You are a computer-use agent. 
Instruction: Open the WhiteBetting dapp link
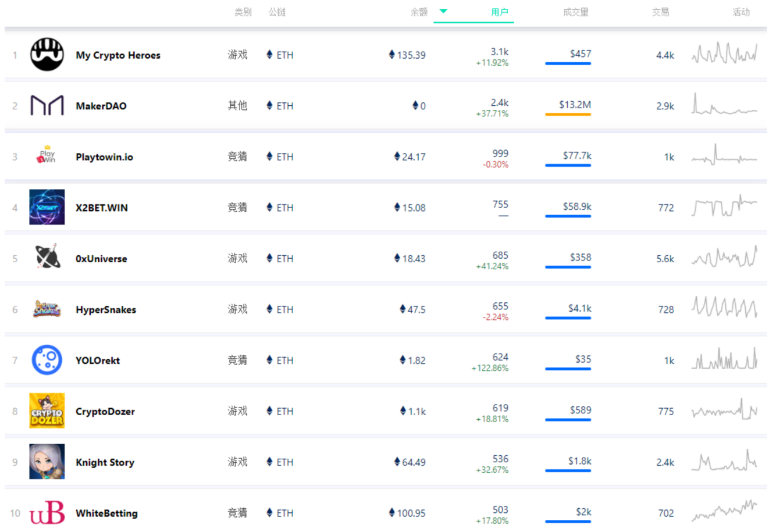click(x=107, y=513)
